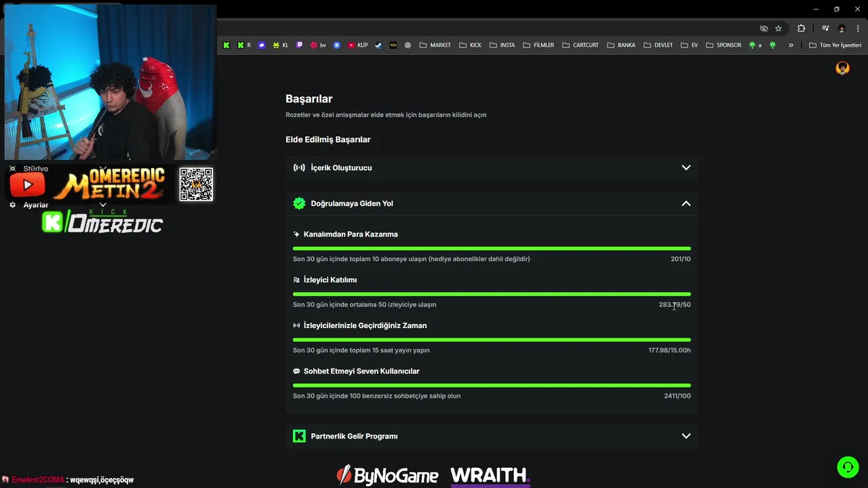Screen dimensions: 868x488
Task: Open the green star bookmark labeled a
Action: coord(755,45)
